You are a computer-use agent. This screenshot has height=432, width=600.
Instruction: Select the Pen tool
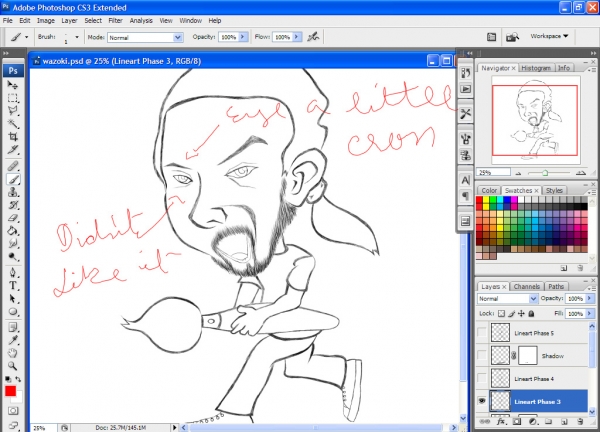(x=13, y=272)
